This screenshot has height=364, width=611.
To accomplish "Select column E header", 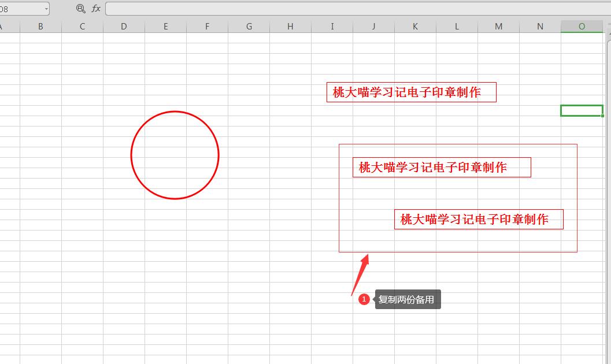I will (x=165, y=27).
